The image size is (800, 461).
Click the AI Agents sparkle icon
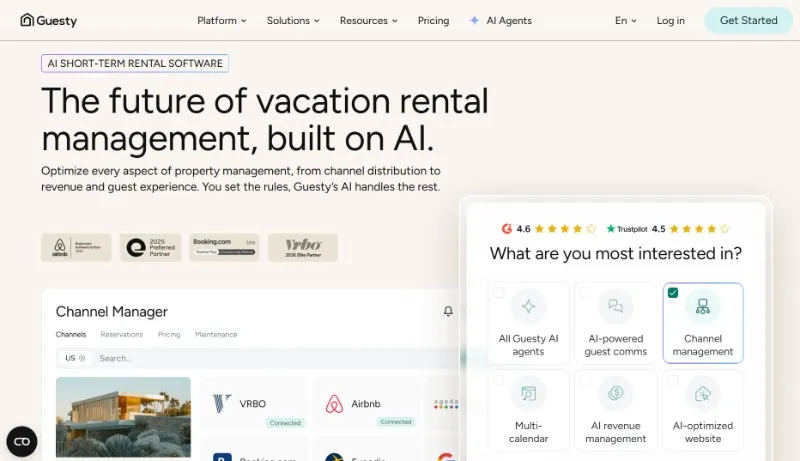click(x=474, y=20)
